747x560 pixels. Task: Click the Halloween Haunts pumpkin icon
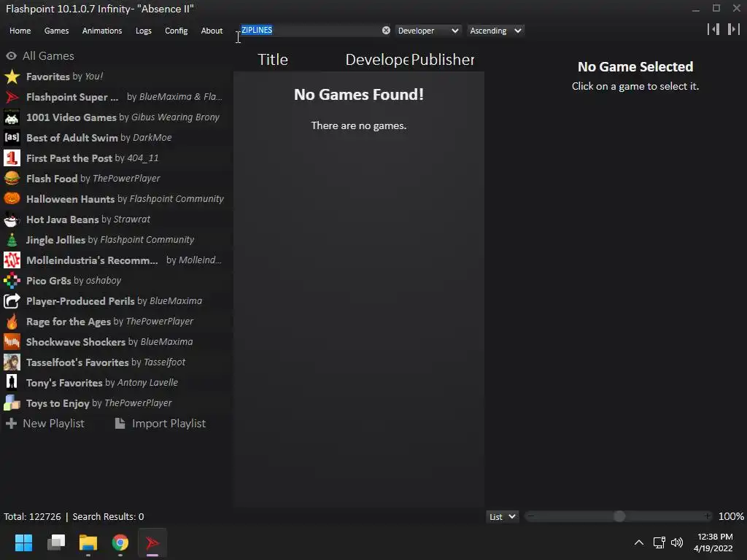click(12, 198)
